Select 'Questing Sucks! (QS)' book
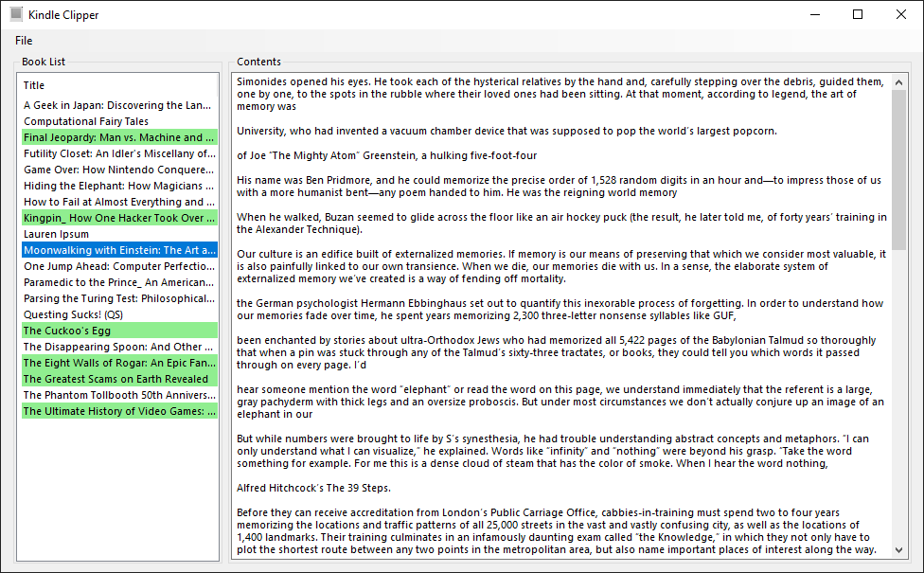Image resolution: width=924 pixels, height=573 pixels. pyautogui.click(x=119, y=314)
